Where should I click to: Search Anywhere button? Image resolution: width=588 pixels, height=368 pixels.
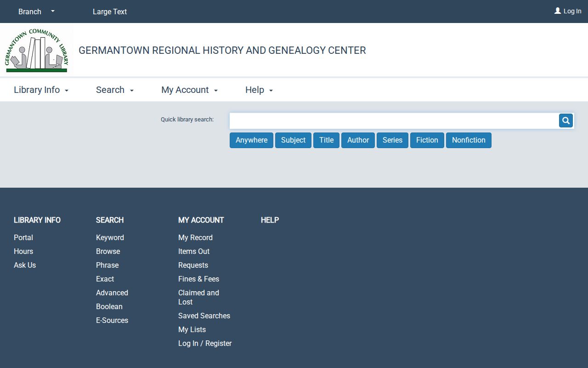click(x=252, y=140)
